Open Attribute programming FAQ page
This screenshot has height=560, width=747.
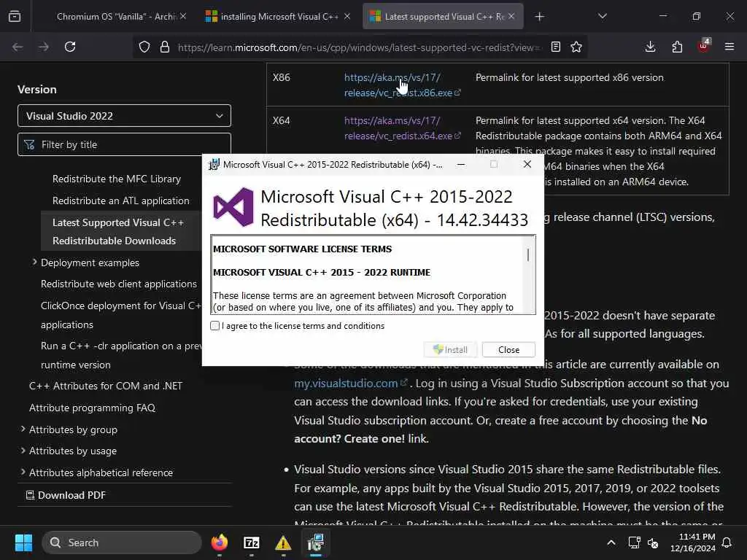point(93,408)
